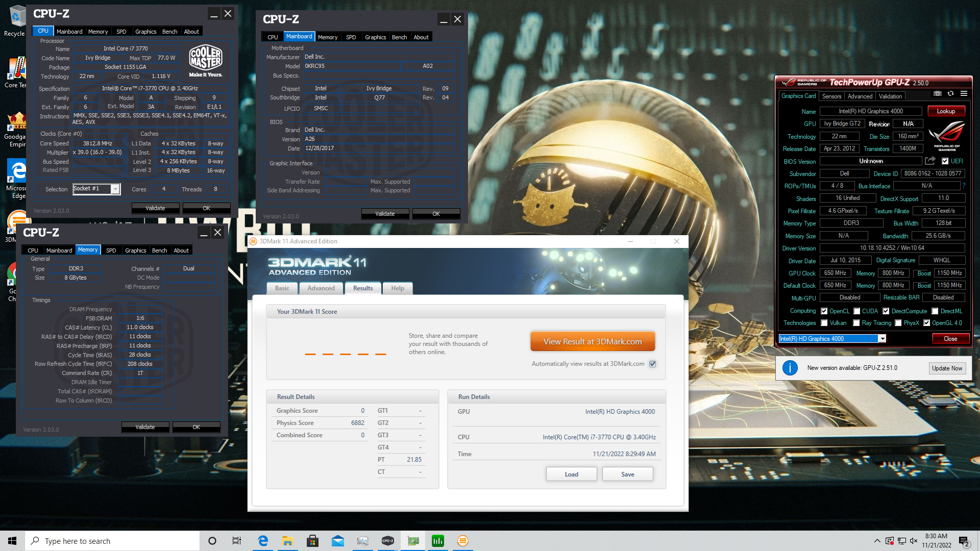Open File Explorer from the taskbar
The width and height of the screenshot is (980, 551).
[287, 541]
